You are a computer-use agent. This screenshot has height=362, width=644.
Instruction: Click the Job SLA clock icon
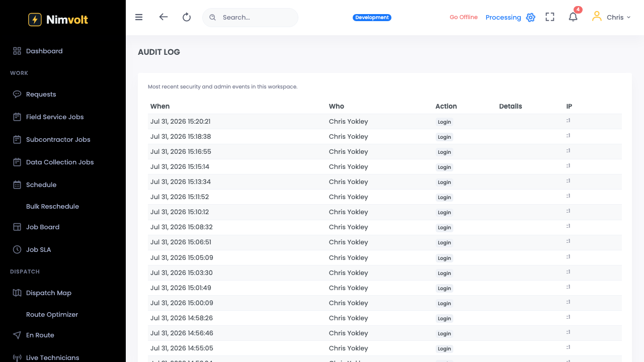(x=17, y=249)
